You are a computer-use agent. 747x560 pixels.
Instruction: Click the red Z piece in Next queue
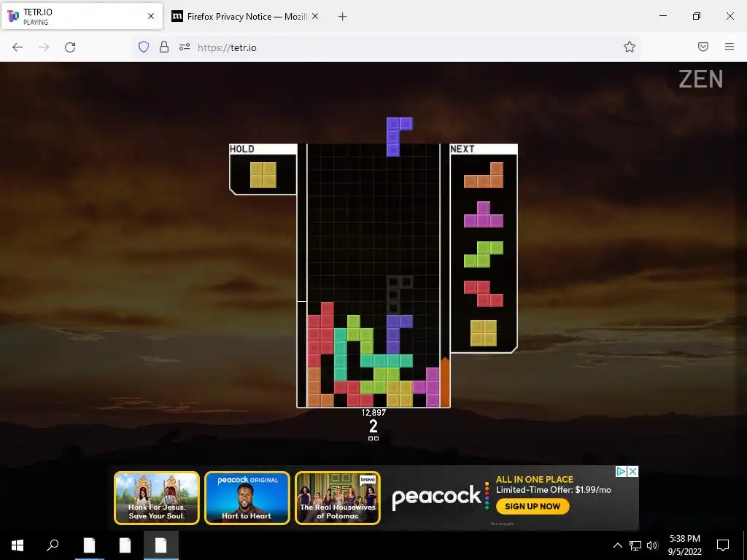pyautogui.click(x=484, y=294)
